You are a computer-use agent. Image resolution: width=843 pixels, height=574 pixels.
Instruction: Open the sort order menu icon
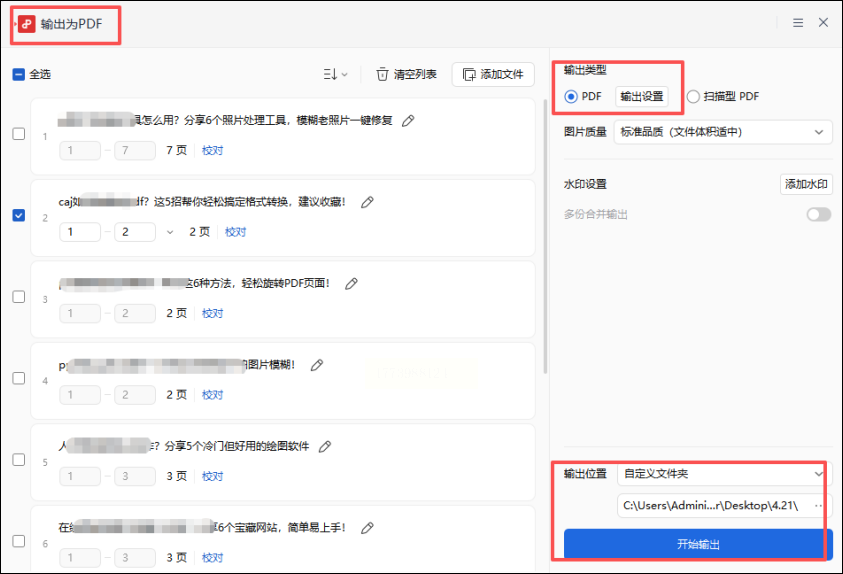click(335, 74)
